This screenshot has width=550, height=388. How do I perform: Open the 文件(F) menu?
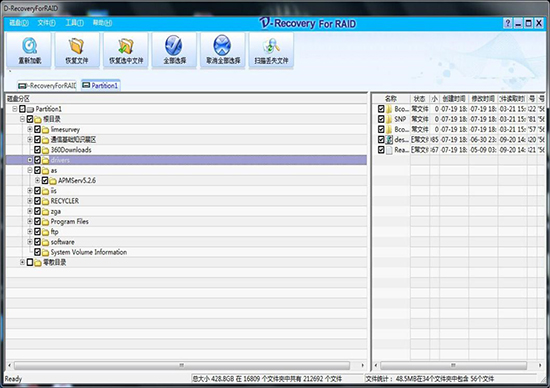(46, 23)
